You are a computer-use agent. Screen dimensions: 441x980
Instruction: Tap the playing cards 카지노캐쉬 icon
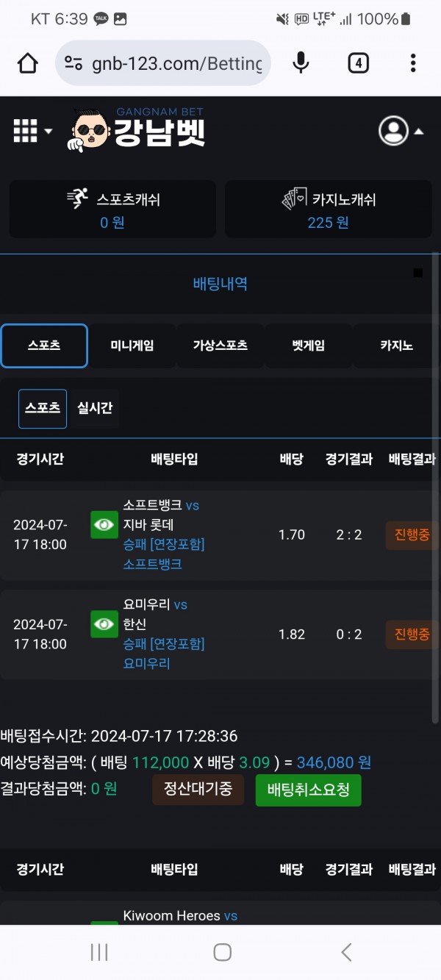click(x=294, y=198)
